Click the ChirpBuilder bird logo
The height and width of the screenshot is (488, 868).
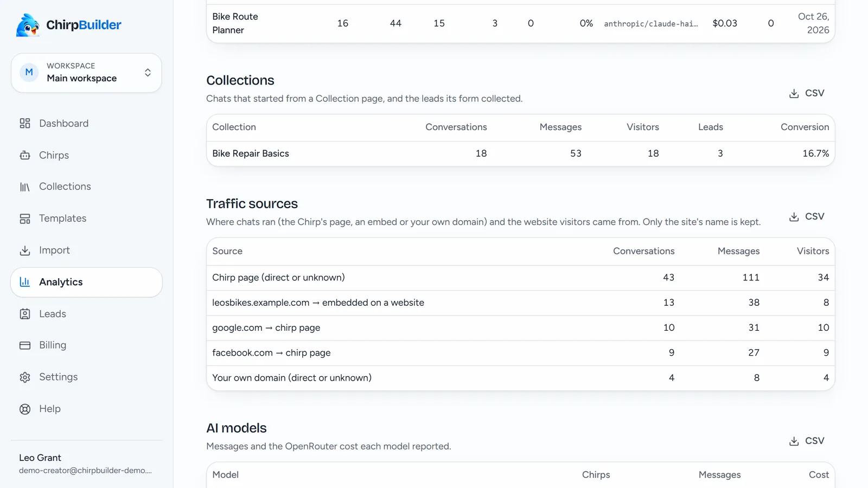28,25
